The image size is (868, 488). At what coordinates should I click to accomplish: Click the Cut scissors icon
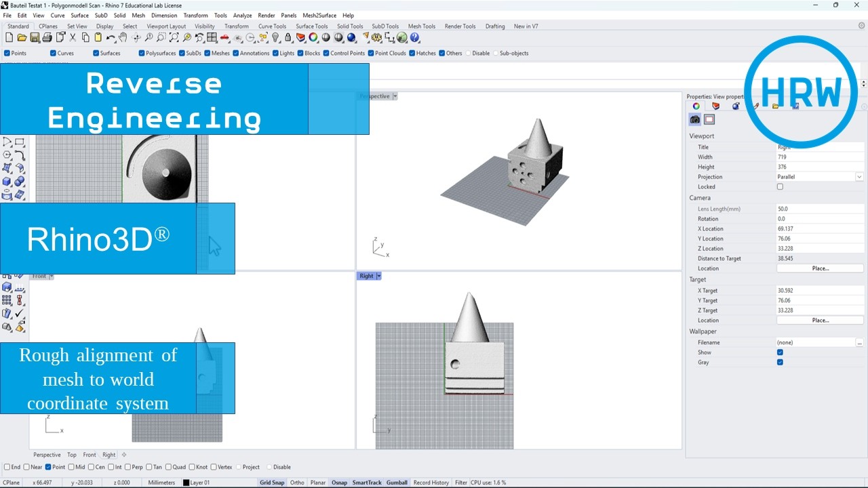click(x=73, y=37)
